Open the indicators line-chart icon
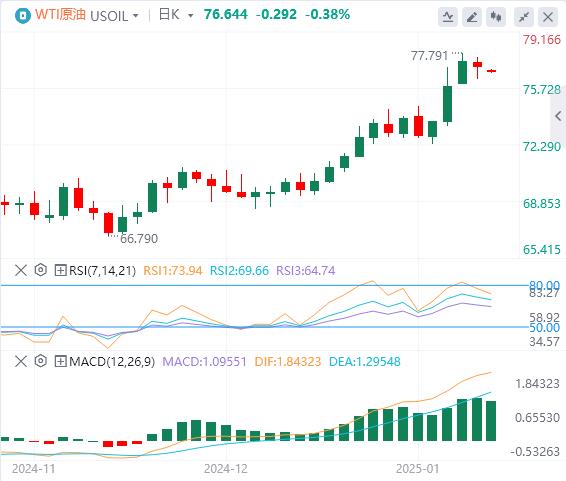This screenshot has width=566, height=481. (x=448, y=17)
